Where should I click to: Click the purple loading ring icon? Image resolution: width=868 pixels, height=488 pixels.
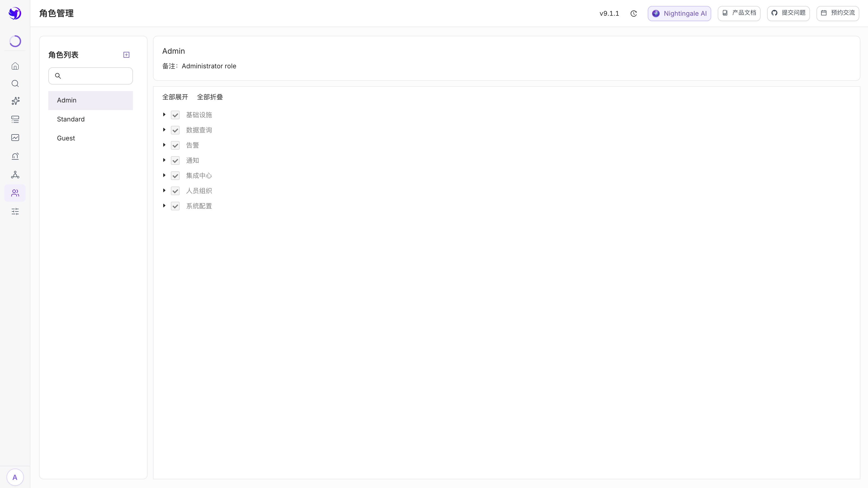(x=15, y=41)
